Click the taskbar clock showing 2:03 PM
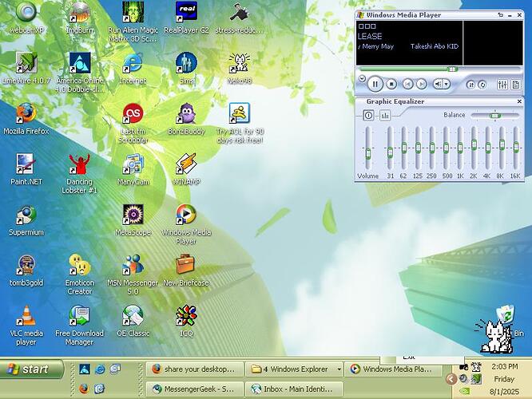 pos(505,366)
